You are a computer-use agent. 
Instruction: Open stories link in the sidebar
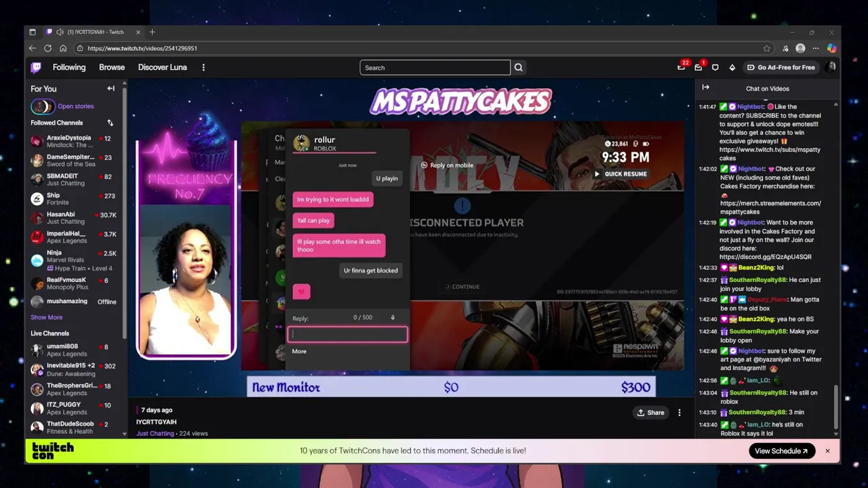(76, 106)
